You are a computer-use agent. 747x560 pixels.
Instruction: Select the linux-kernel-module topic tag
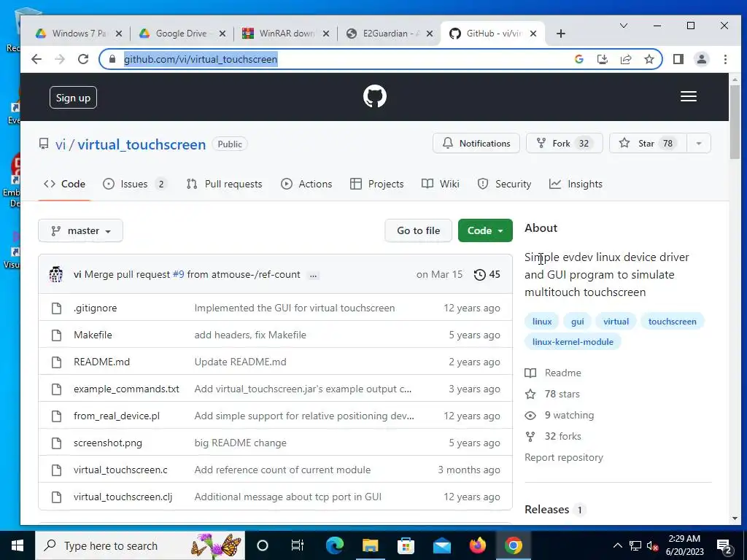(x=573, y=342)
